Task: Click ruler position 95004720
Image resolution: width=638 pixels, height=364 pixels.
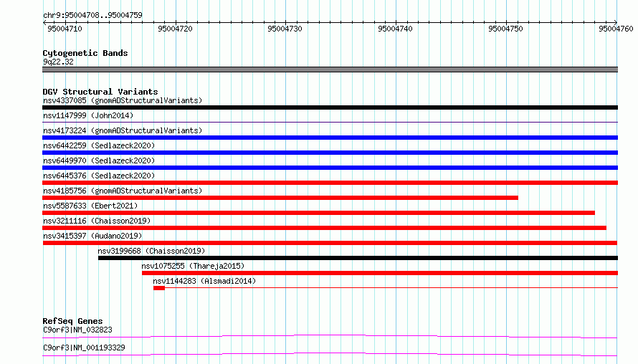Action: (x=175, y=29)
